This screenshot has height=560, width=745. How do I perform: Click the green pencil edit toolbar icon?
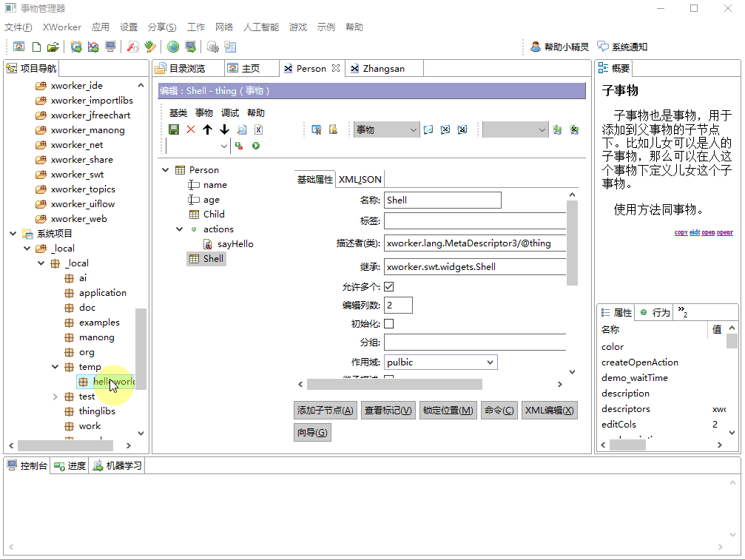(x=150, y=47)
